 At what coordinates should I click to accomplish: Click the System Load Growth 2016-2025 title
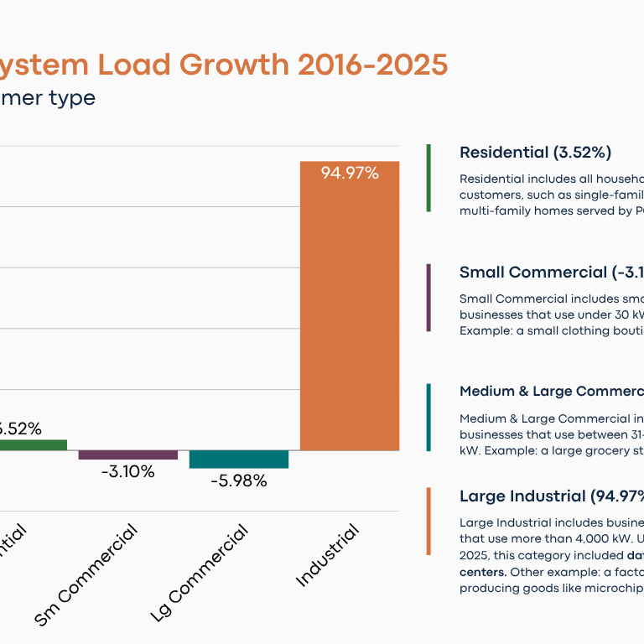223,65
